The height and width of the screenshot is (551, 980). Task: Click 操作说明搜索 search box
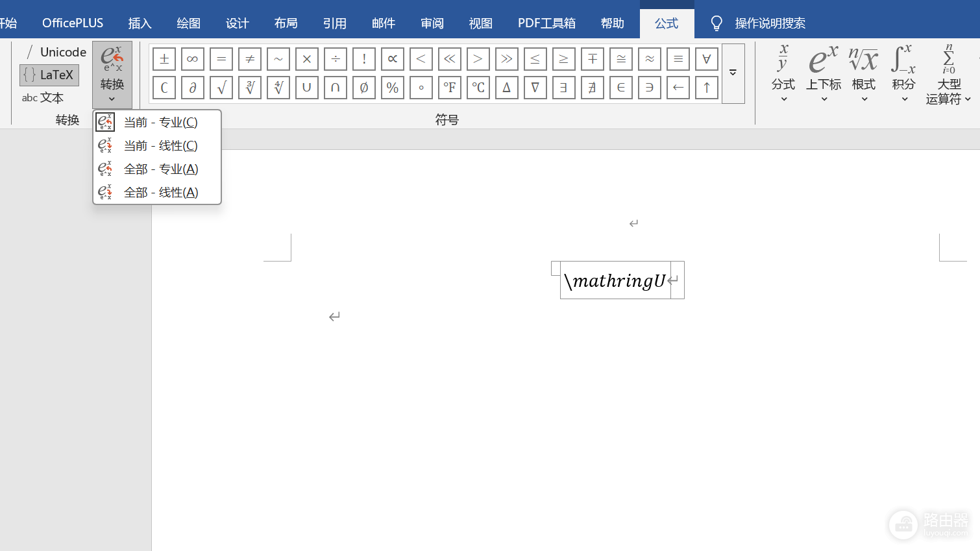point(770,23)
